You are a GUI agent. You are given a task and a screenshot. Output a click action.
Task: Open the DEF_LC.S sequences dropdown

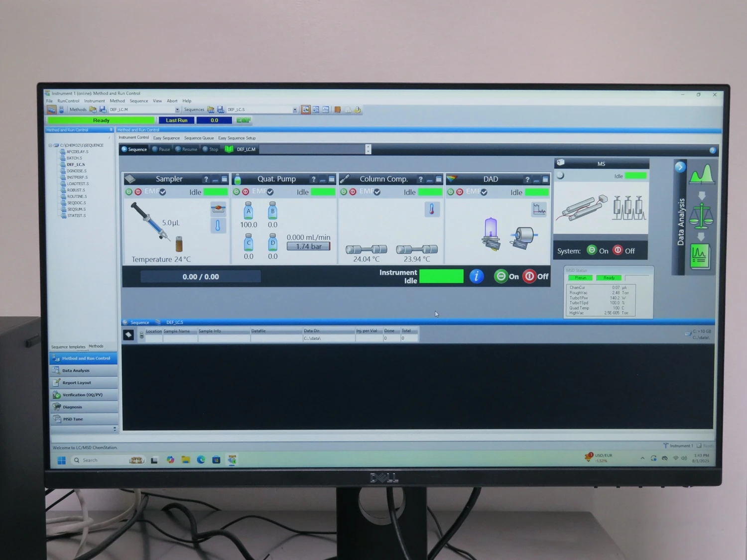295,110
